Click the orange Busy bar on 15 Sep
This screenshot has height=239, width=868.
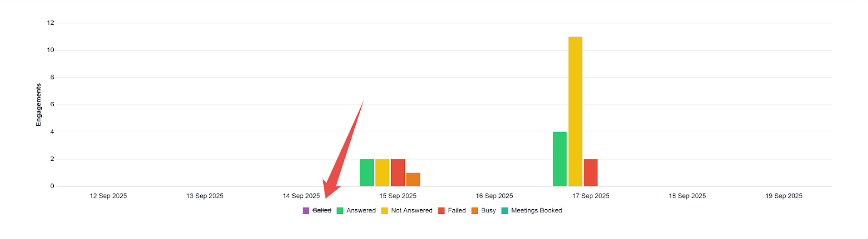[413, 179]
